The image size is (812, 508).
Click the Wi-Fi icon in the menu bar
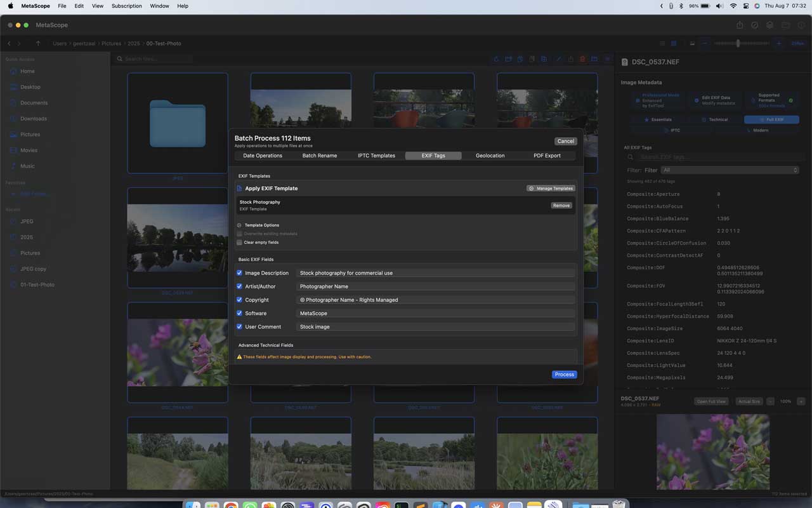733,6
